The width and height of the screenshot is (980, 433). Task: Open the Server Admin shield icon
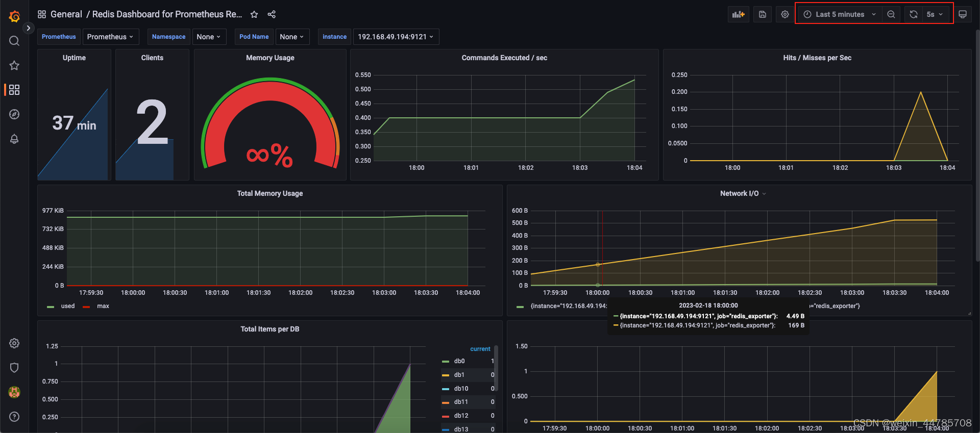pyautogui.click(x=14, y=368)
